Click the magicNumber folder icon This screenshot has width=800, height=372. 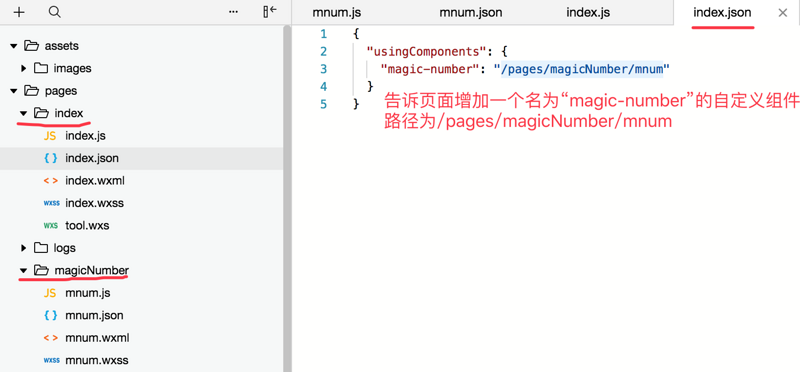click(41, 270)
